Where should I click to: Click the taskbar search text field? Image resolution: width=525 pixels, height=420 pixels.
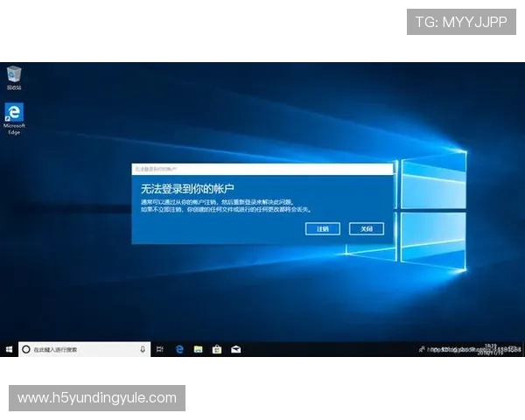click(83, 349)
